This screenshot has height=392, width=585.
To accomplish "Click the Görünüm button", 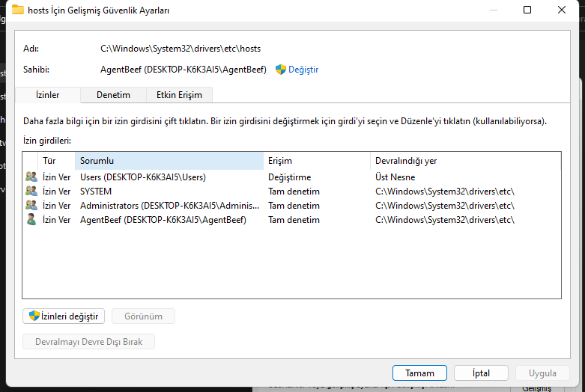I will point(143,316).
